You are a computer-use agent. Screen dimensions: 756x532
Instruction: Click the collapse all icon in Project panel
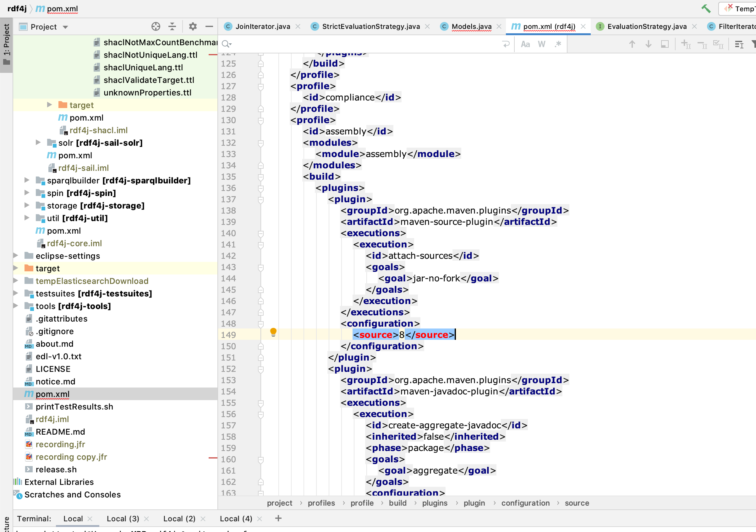click(172, 27)
